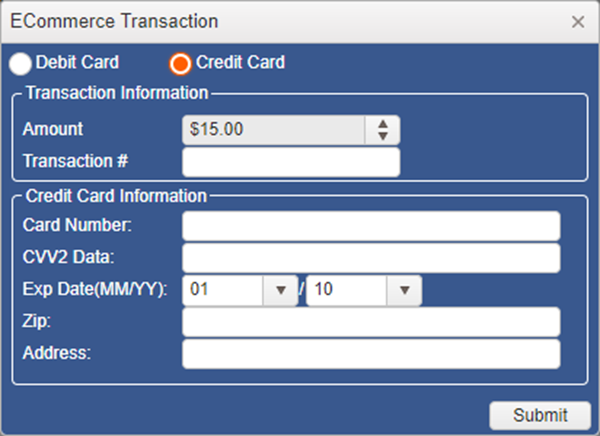
Task: Click into the Card Number field
Action: (371, 226)
